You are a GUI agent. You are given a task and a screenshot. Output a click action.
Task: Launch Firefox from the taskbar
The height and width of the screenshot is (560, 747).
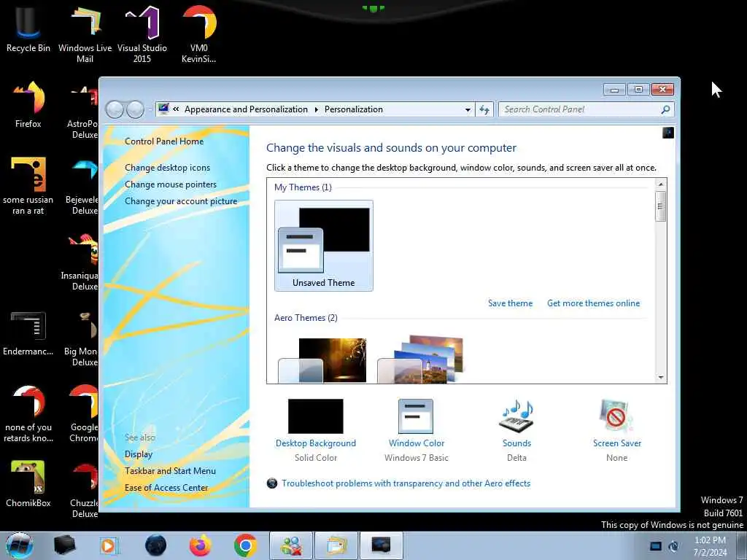(x=201, y=545)
